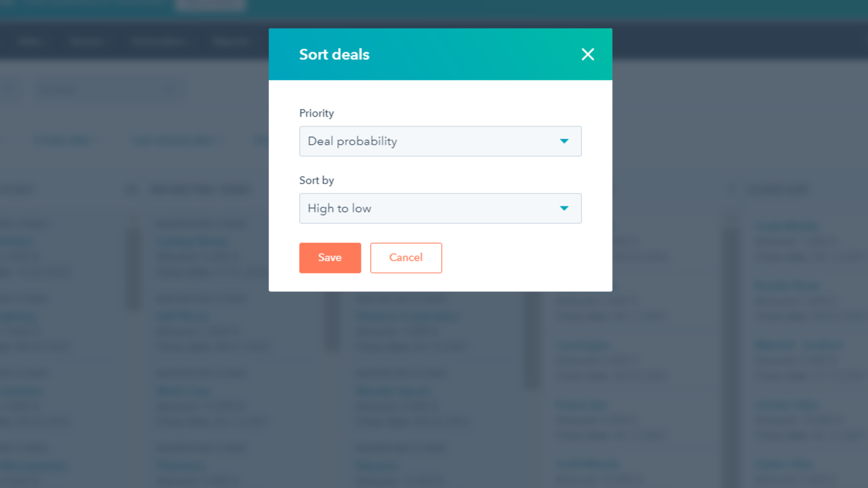Select the High to low value text
Viewport: 868px width, 488px height.
[x=340, y=208]
